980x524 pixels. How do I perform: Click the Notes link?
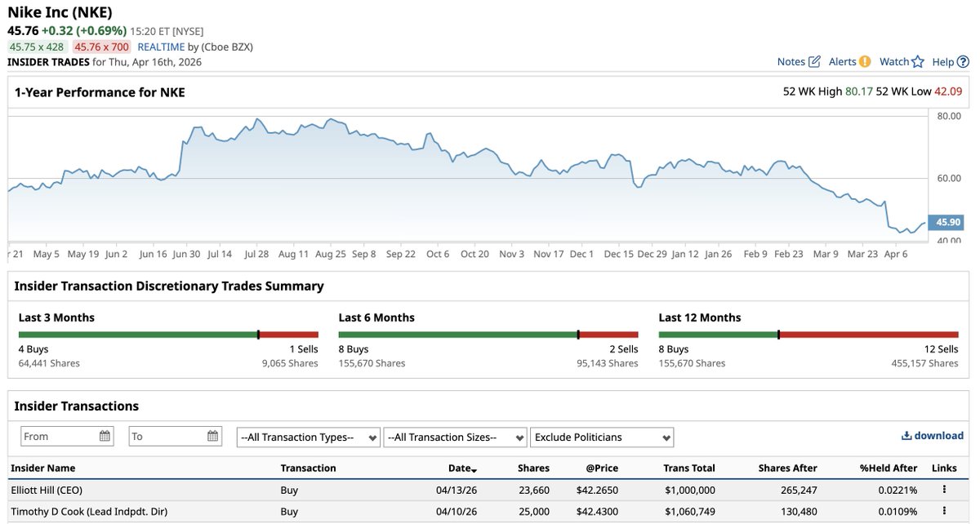791,62
